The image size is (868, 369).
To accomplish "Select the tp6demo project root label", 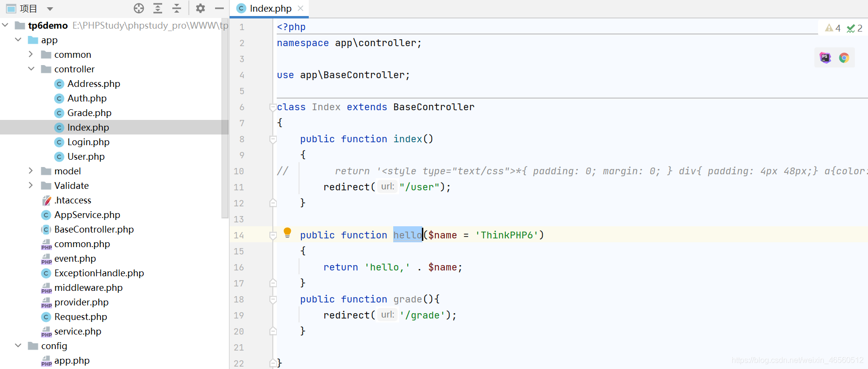I will tap(48, 25).
